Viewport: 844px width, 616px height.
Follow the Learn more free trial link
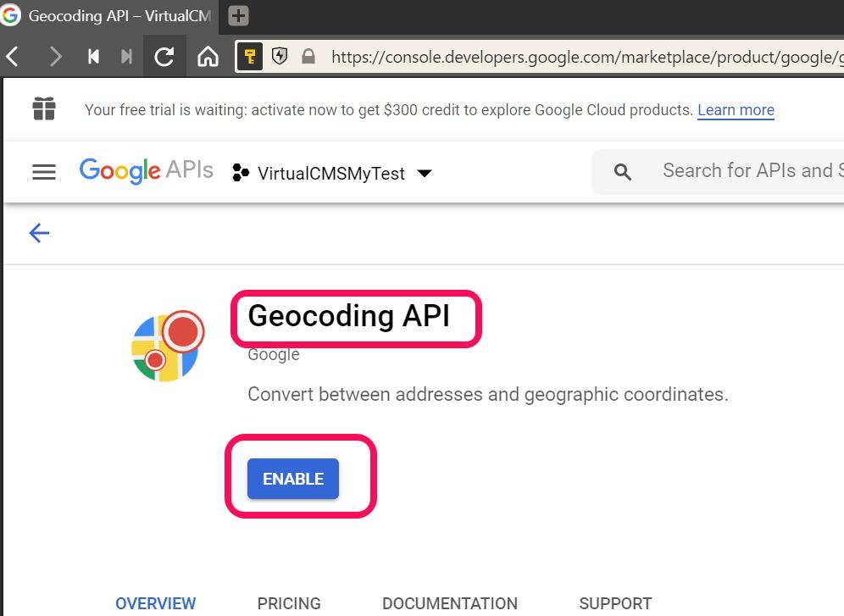(736, 110)
